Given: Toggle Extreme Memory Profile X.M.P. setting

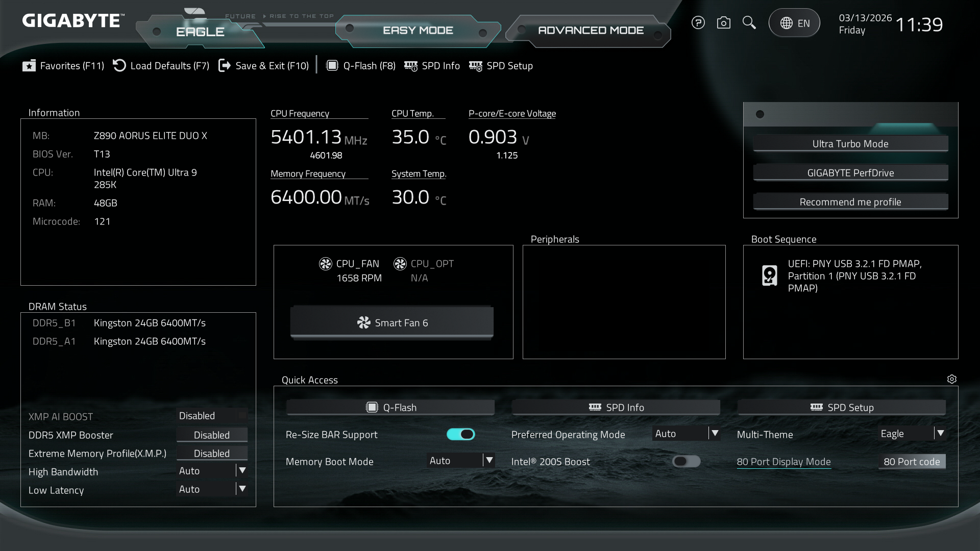Looking at the screenshot, I should 212,453.
